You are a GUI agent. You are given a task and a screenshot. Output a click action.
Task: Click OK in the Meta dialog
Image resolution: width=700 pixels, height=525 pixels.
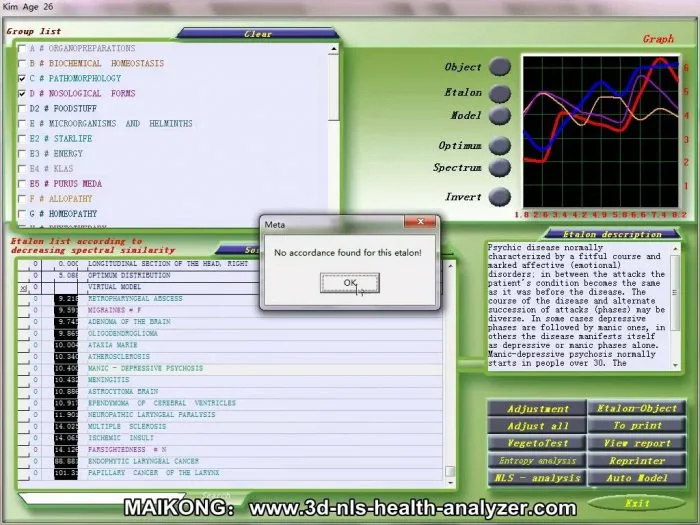[350, 283]
